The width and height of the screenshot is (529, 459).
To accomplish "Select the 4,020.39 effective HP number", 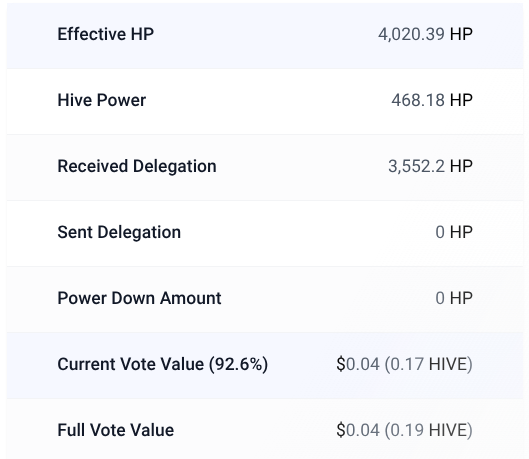I will tap(411, 34).
